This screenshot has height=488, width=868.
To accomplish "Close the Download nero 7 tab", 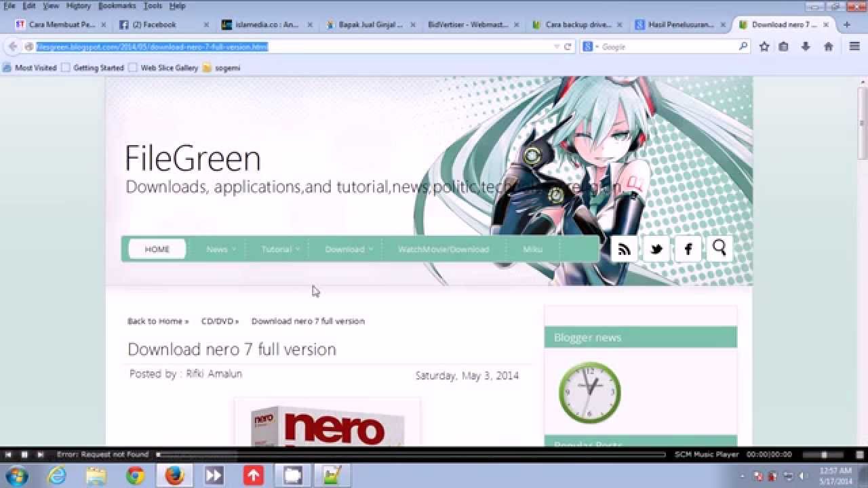I will pyautogui.click(x=826, y=24).
